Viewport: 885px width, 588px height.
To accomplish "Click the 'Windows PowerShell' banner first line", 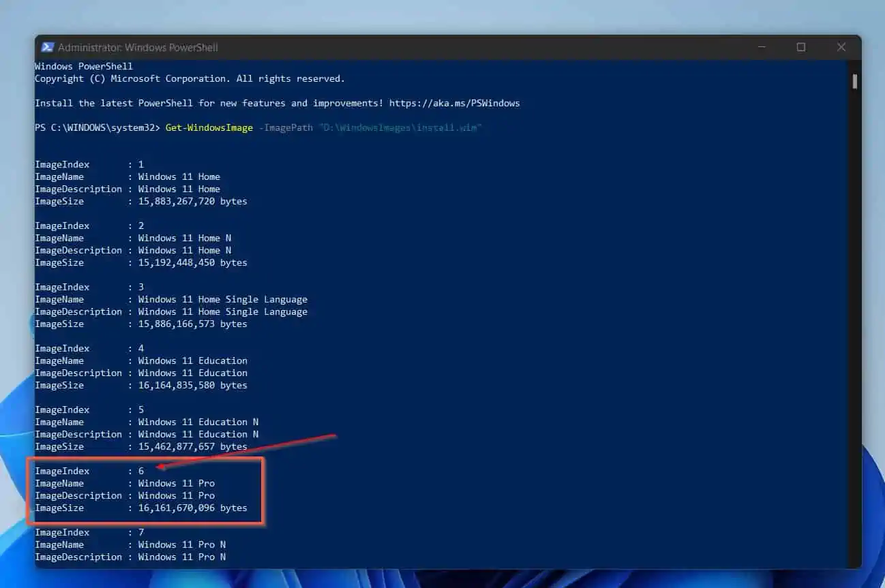I will click(84, 67).
